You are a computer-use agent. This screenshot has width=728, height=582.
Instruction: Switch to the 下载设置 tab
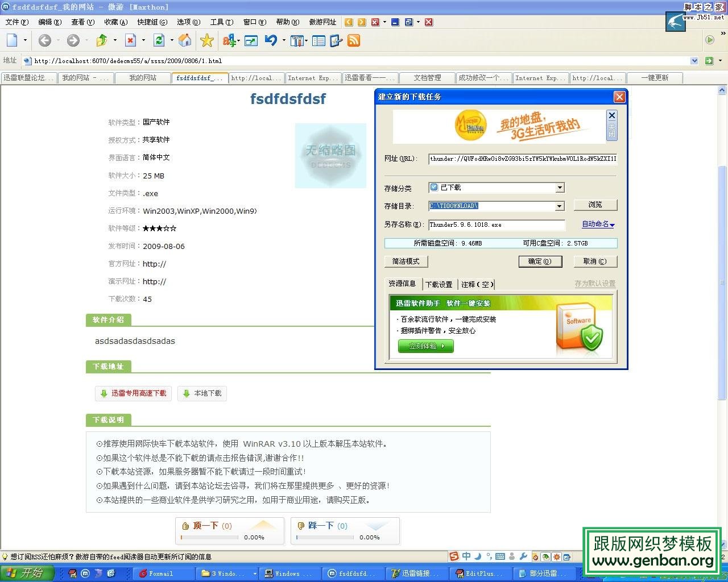point(439,284)
